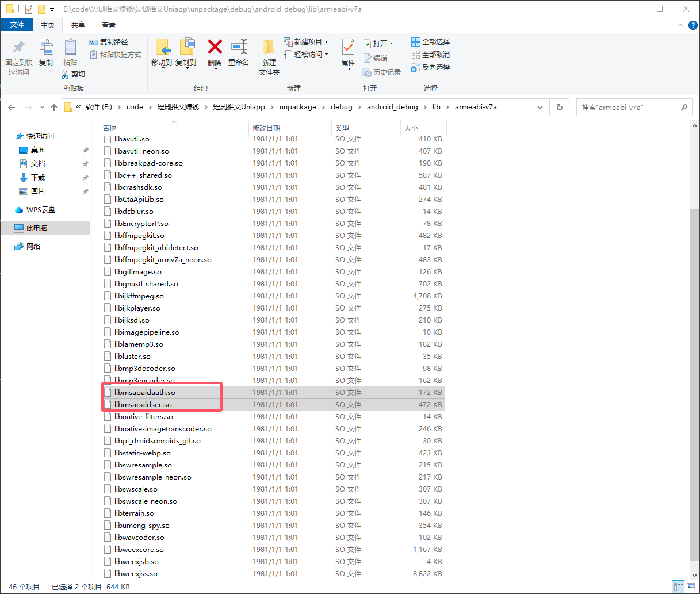The image size is (700, 594).
Task: Switch to details view in status bar
Action: 679,587
